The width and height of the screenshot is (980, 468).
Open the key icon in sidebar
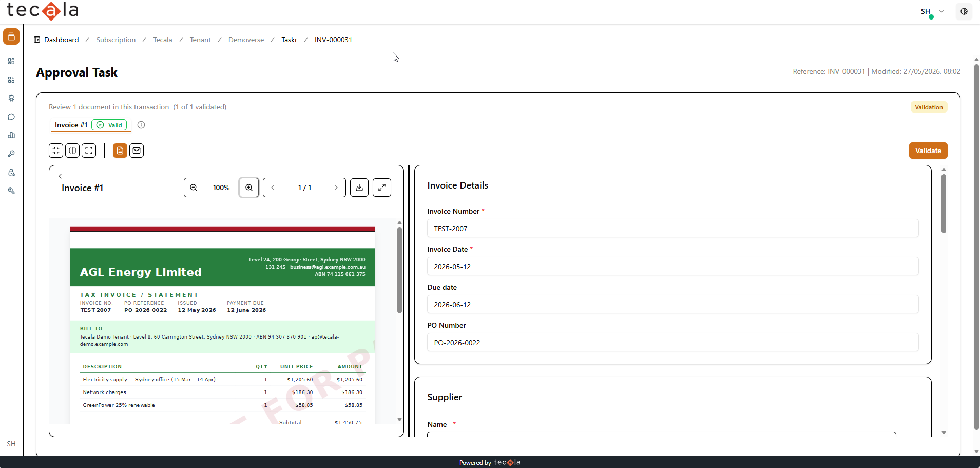click(x=11, y=154)
